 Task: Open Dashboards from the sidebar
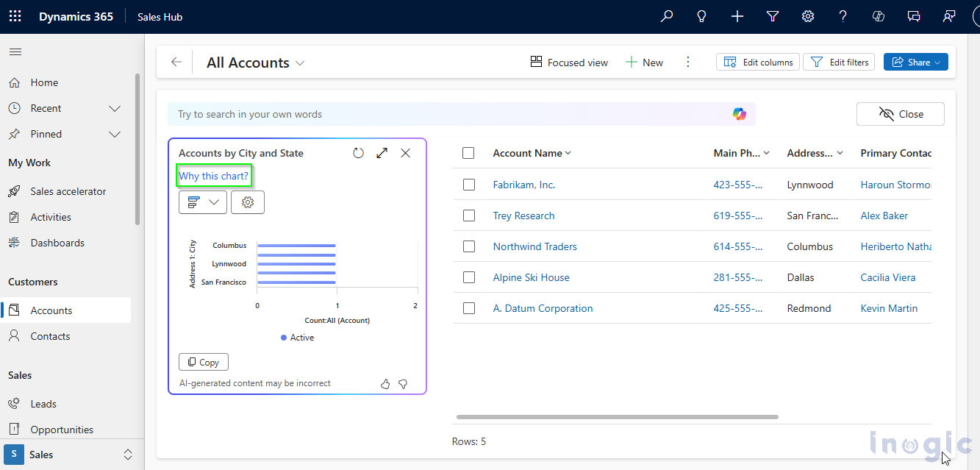pyautogui.click(x=57, y=243)
